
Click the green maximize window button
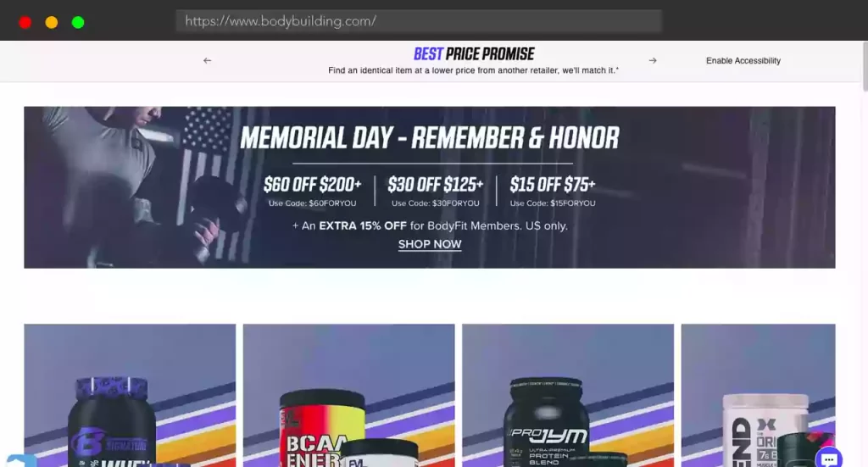(78, 22)
